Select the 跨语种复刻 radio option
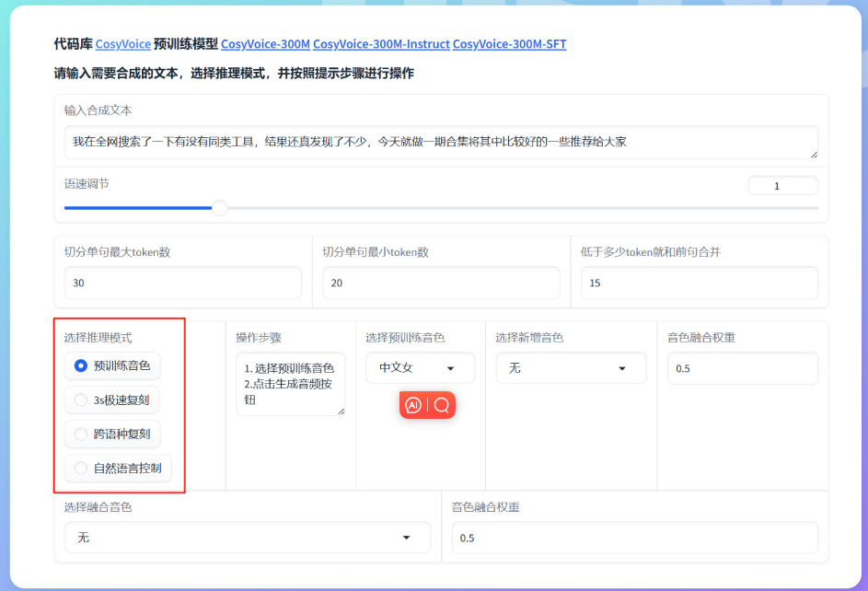 (112, 434)
